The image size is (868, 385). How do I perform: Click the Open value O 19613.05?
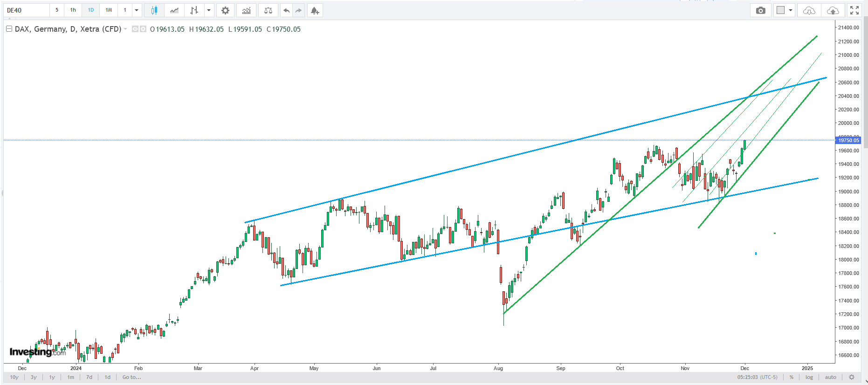[x=167, y=29]
